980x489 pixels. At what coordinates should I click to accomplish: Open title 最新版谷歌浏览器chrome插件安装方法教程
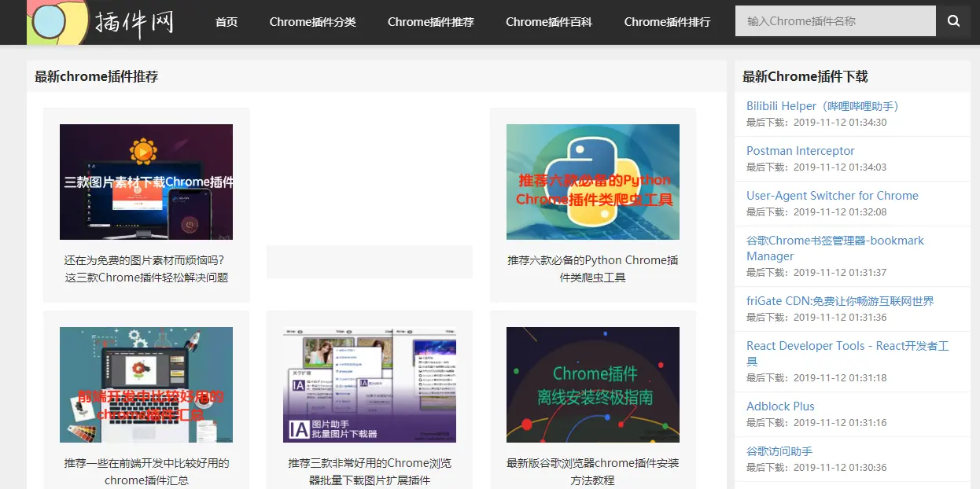point(593,471)
